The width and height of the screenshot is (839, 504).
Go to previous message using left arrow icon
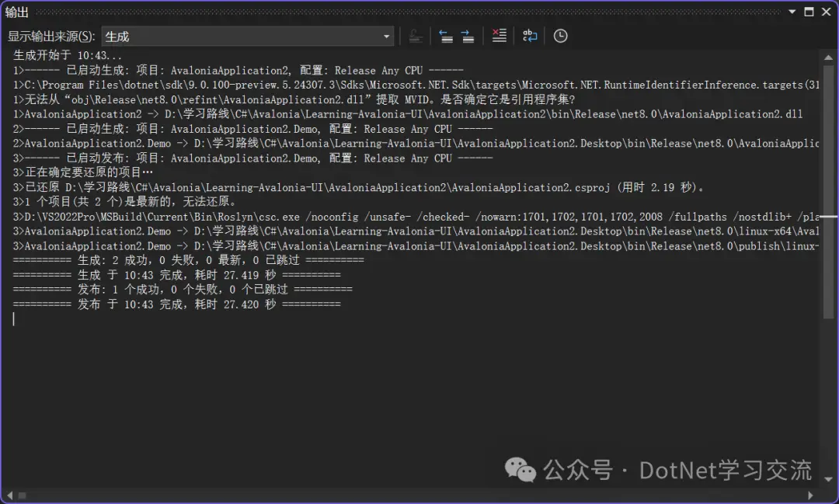445,36
